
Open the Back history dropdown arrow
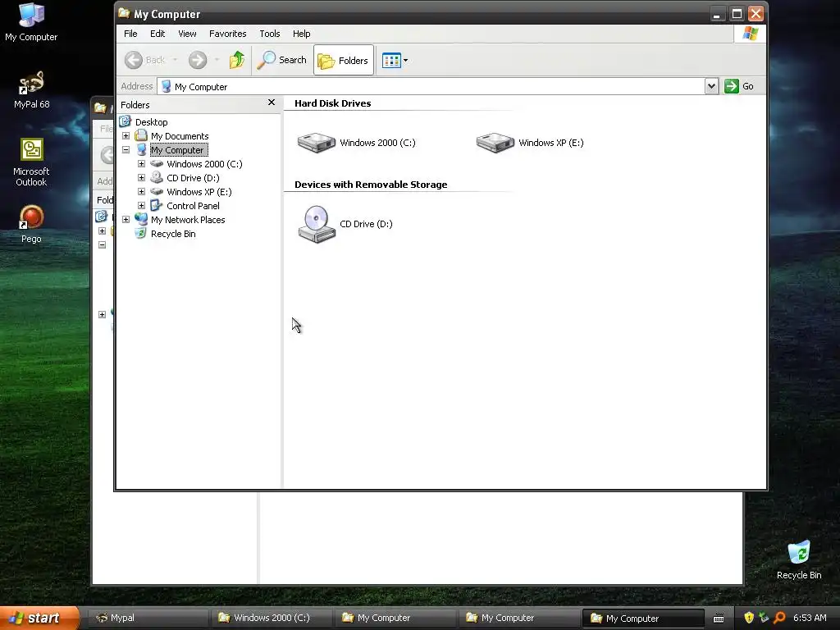(175, 60)
